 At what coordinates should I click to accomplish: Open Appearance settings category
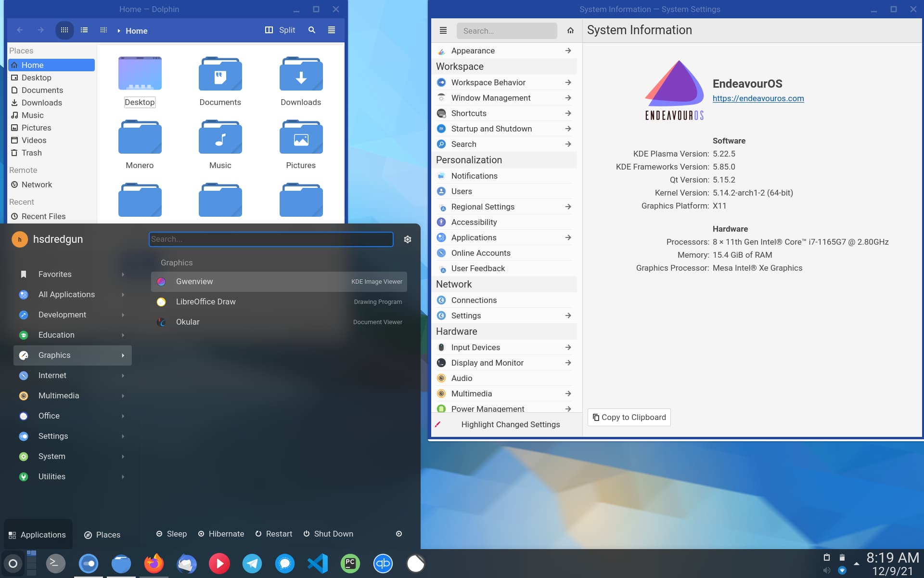504,51
